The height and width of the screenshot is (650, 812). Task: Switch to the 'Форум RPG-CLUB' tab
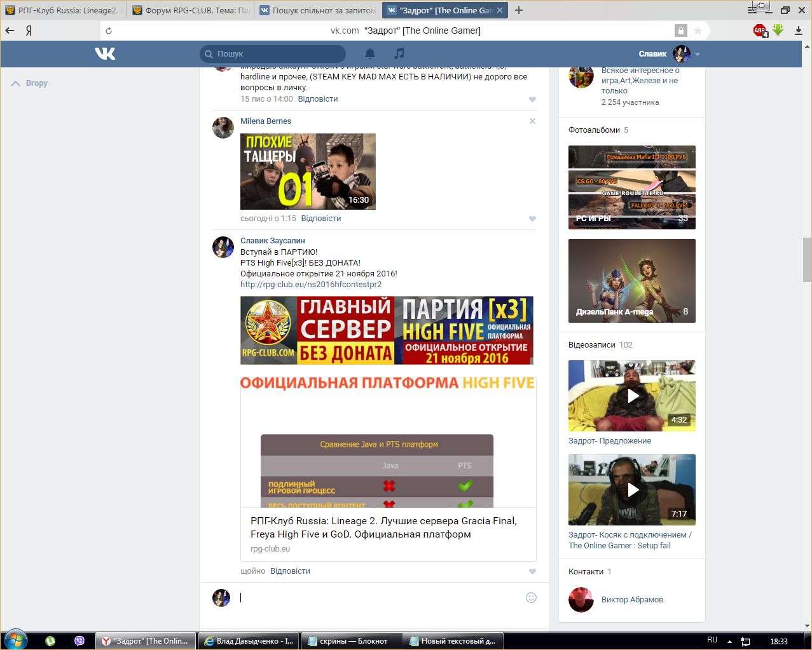189,10
